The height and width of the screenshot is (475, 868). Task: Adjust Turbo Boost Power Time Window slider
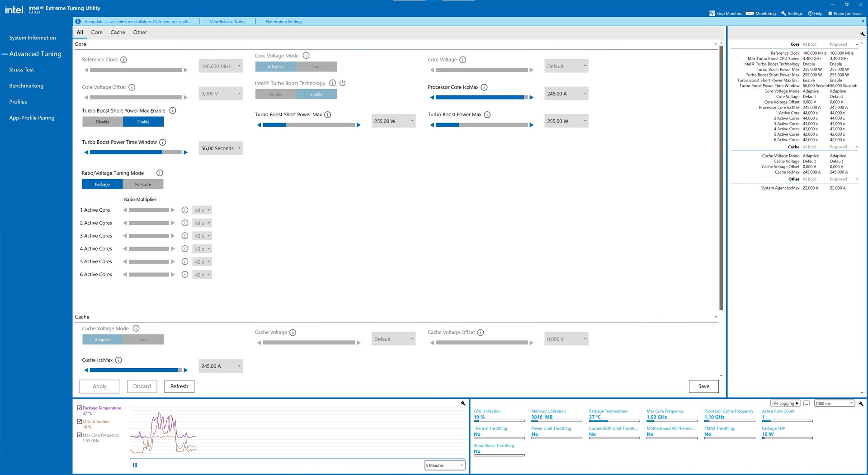point(136,152)
